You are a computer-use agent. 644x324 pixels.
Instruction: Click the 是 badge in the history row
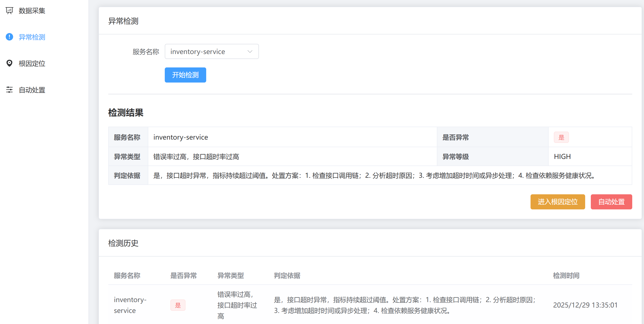(x=178, y=305)
